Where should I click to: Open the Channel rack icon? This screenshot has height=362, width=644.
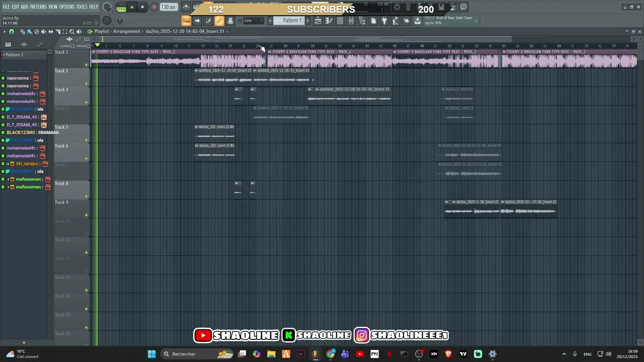pos(340,21)
